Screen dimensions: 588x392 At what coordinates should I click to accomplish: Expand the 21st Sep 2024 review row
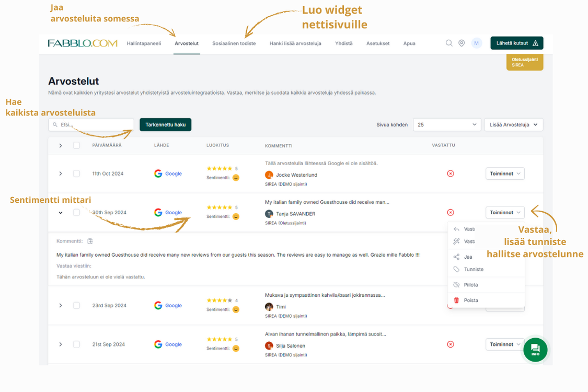coord(61,344)
